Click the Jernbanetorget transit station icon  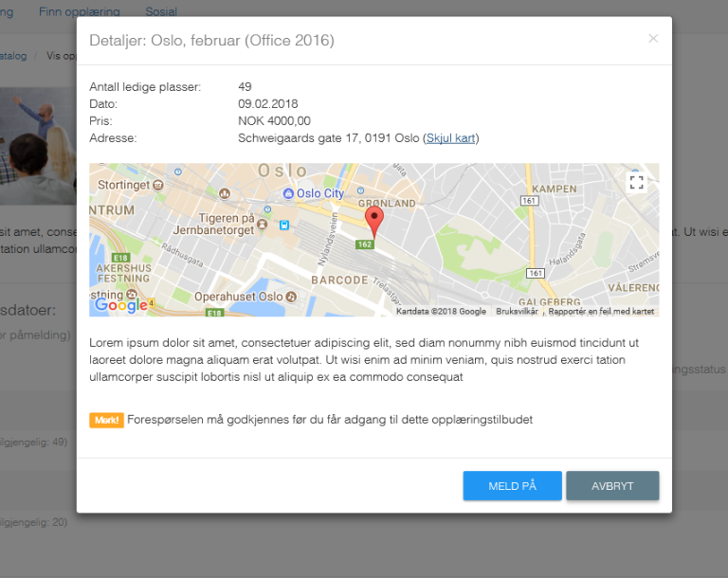point(283,225)
